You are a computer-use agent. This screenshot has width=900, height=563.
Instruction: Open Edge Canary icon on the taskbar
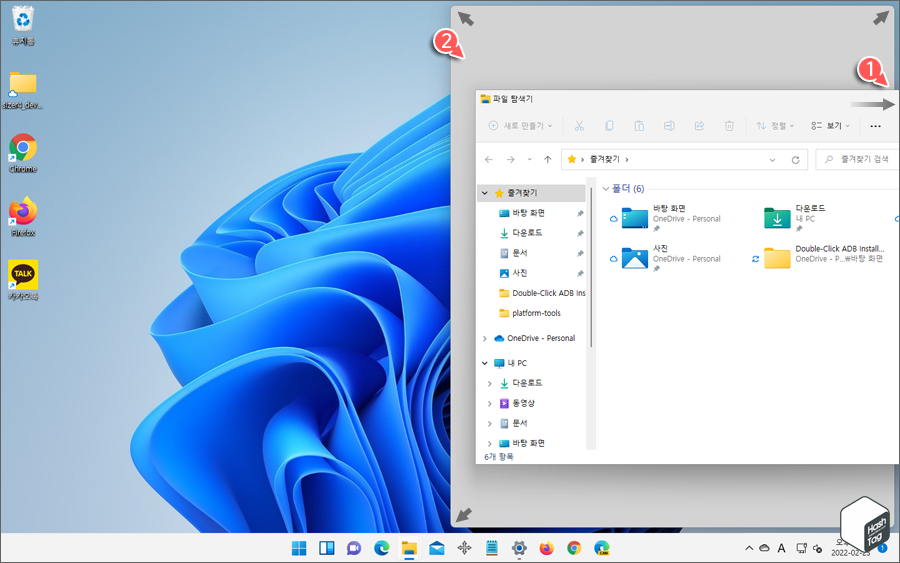click(602, 549)
